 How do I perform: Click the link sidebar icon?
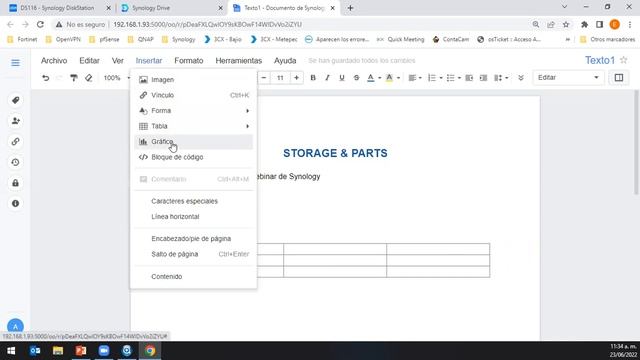pos(16,142)
